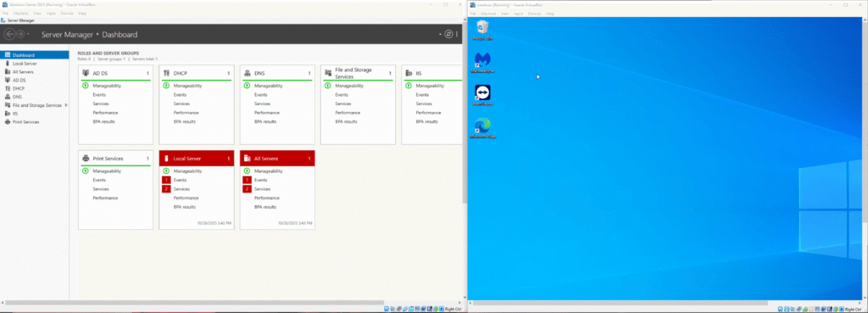Open Performance in the DNS tile
Viewport: 868px width, 313px height.
[x=267, y=113]
